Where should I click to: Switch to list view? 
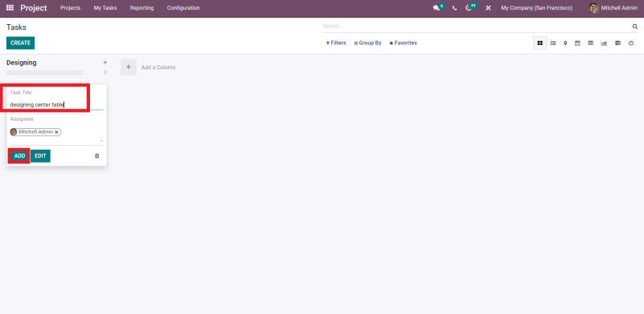tap(553, 43)
